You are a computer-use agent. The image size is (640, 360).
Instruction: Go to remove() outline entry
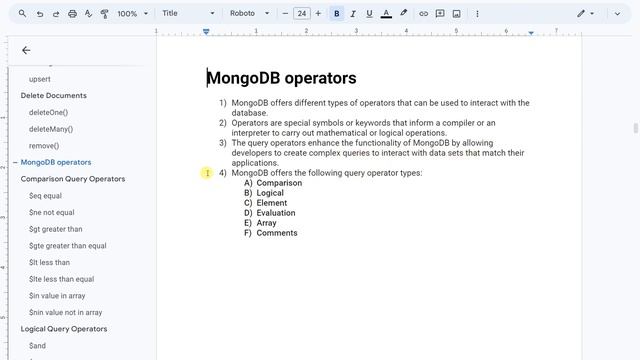click(44, 146)
